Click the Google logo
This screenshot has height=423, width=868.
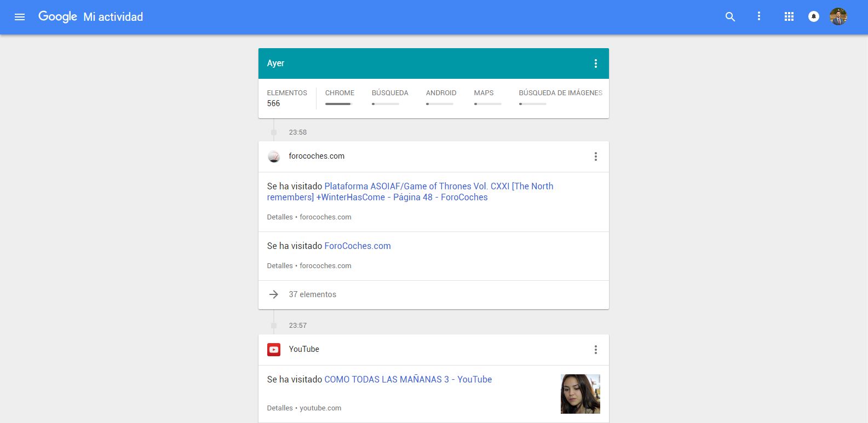[x=58, y=17]
